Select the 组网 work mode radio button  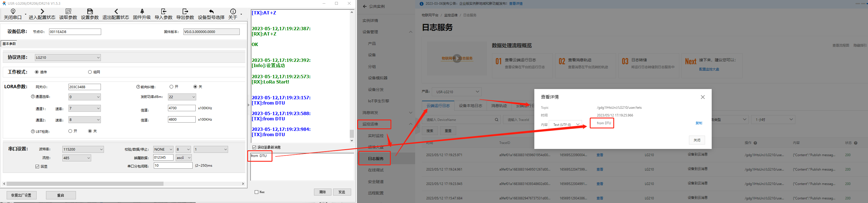(x=90, y=72)
